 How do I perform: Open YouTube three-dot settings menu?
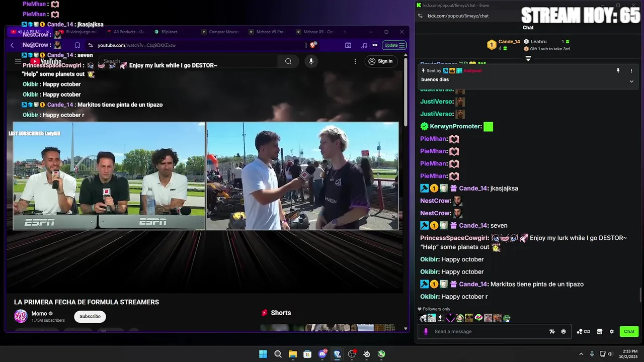click(355, 61)
